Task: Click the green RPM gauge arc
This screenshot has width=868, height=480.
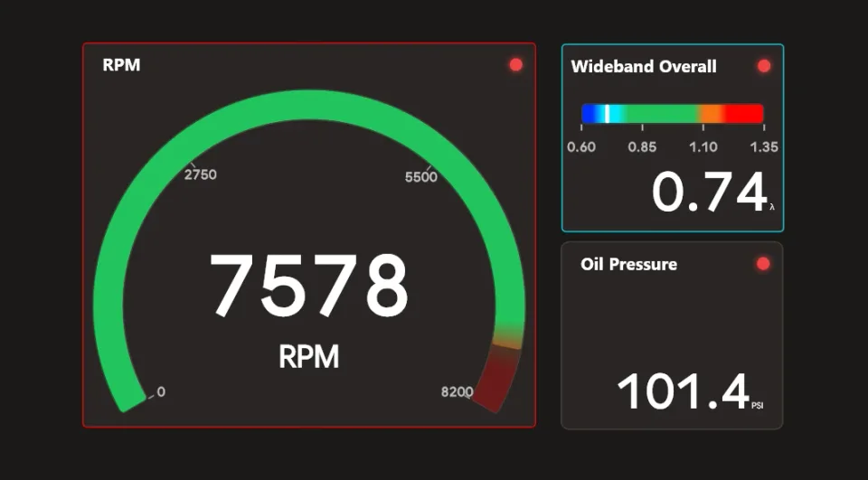Action: pos(308,105)
